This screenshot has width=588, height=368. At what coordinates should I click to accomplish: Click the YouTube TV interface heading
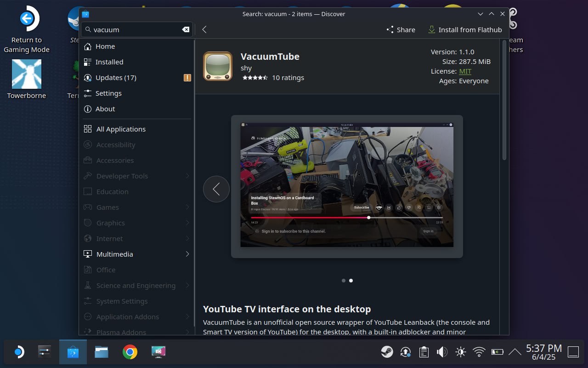[x=287, y=309]
